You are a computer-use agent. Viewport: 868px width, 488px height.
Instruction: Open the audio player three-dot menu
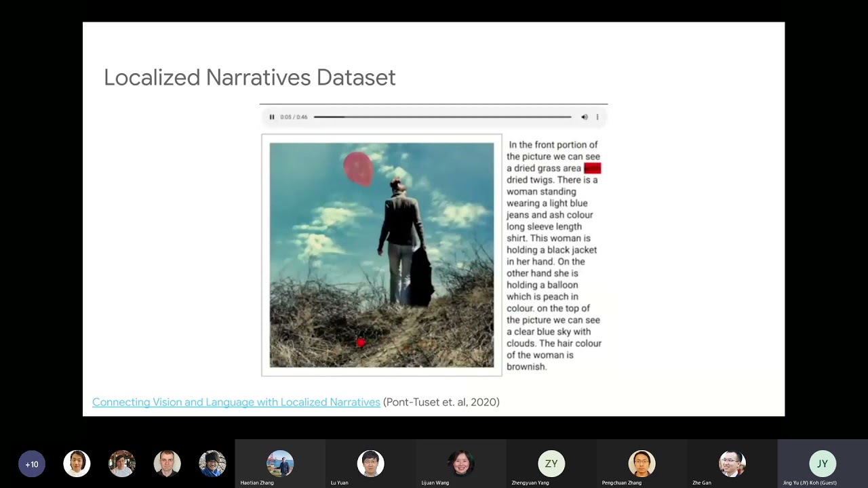click(x=597, y=117)
